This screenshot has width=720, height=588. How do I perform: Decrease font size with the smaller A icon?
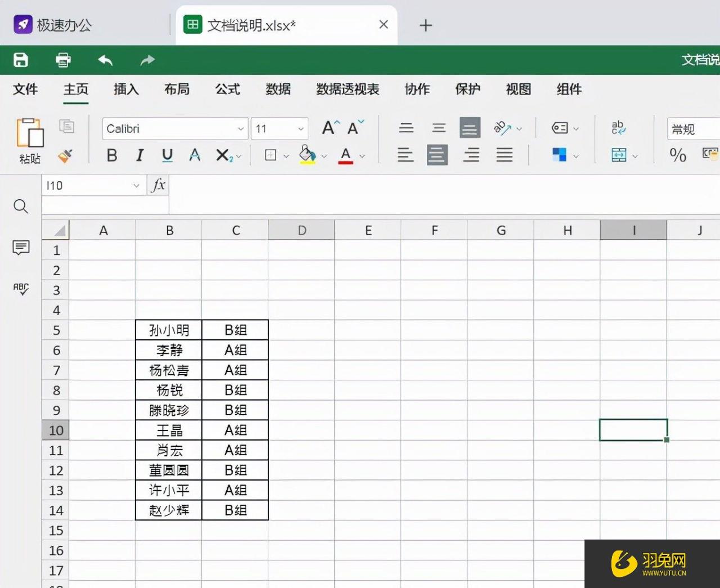pyautogui.click(x=355, y=128)
